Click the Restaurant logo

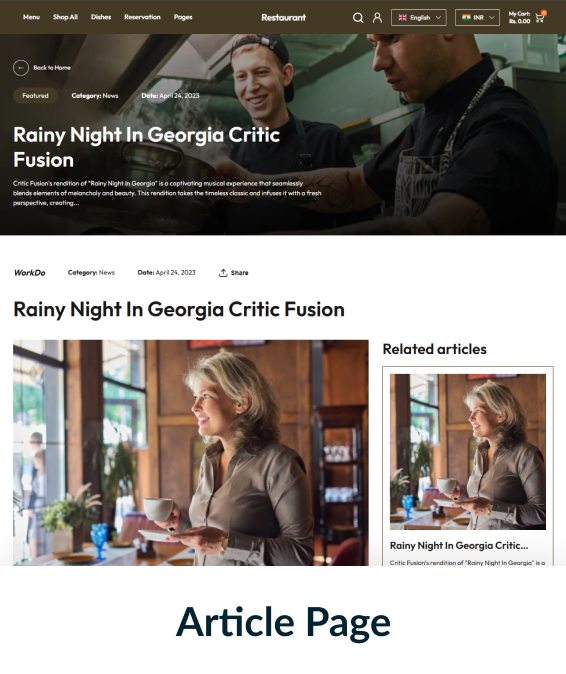(x=284, y=18)
